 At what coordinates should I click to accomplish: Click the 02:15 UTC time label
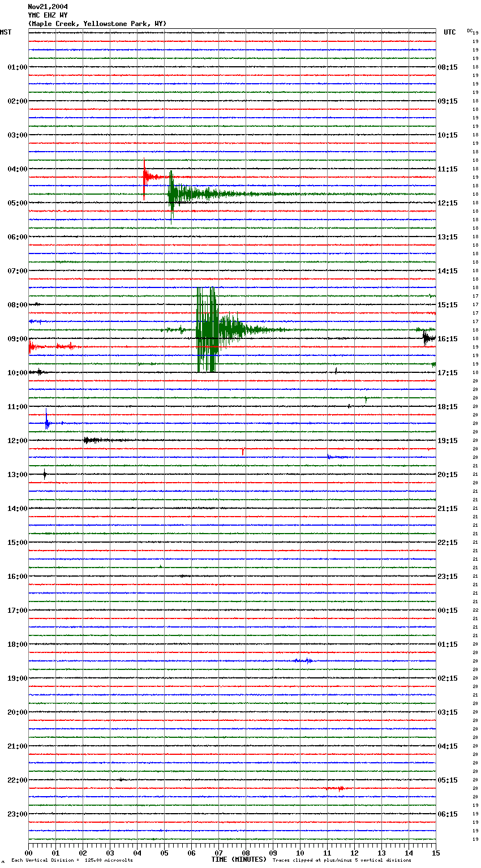448,678
